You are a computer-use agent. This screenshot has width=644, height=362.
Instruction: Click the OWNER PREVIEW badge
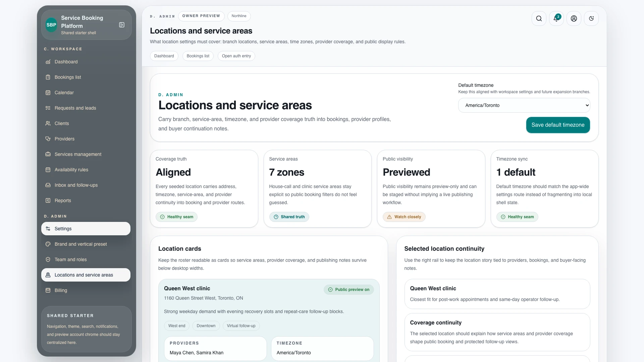[x=201, y=16]
